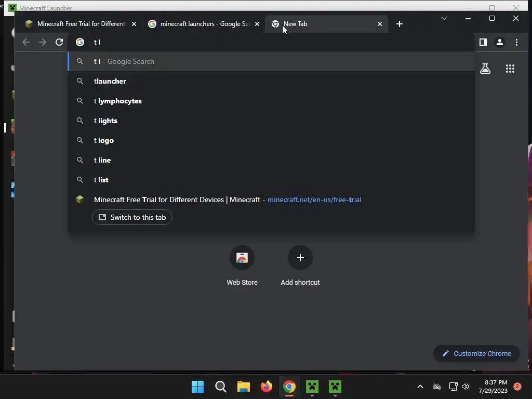The height and width of the screenshot is (399, 532).
Task: Close the Minecraft Free Trial tab
Action: 134,24
